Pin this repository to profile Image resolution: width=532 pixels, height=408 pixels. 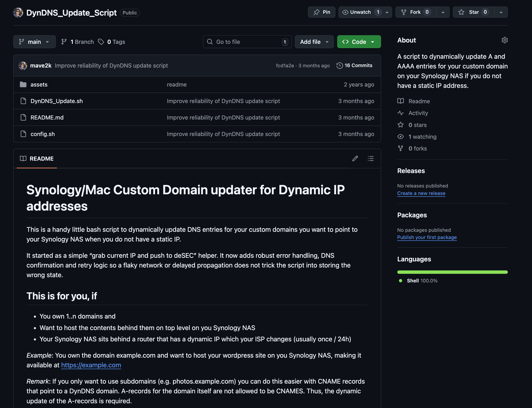coord(321,12)
